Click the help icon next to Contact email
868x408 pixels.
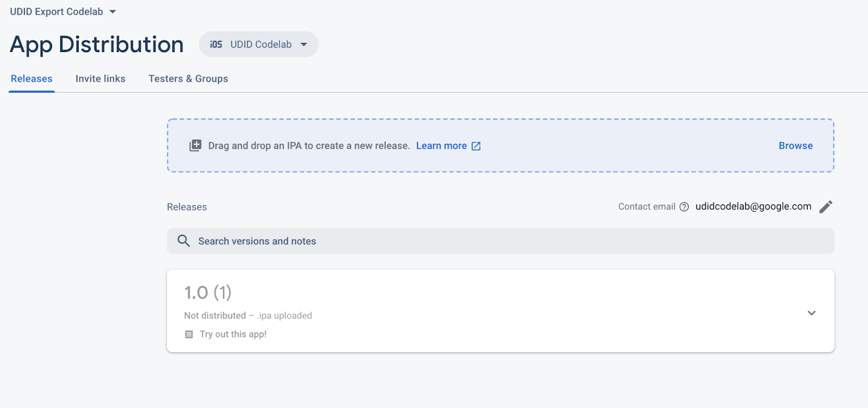(x=684, y=207)
